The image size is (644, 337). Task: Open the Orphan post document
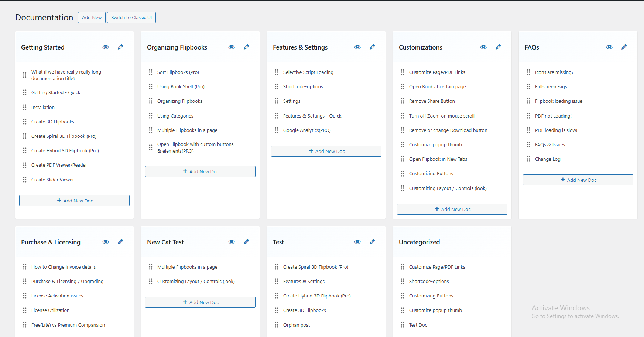[297, 325]
